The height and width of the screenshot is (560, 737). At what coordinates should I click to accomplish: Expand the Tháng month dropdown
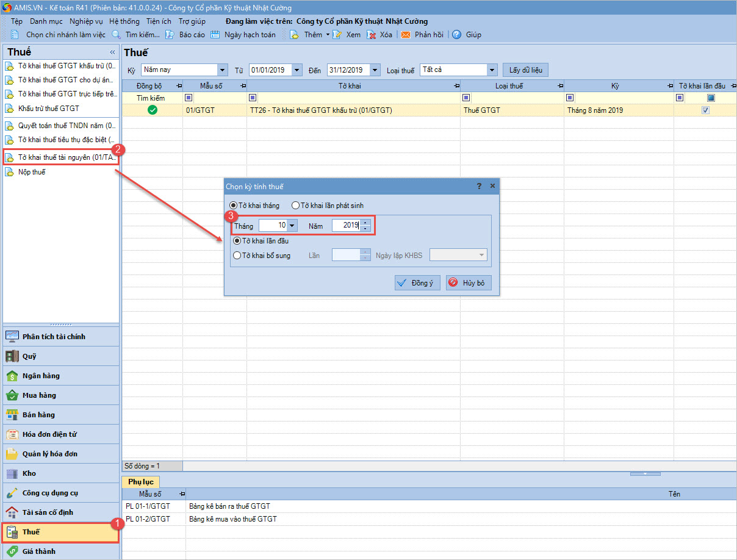pyautogui.click(x=292, y=226)
